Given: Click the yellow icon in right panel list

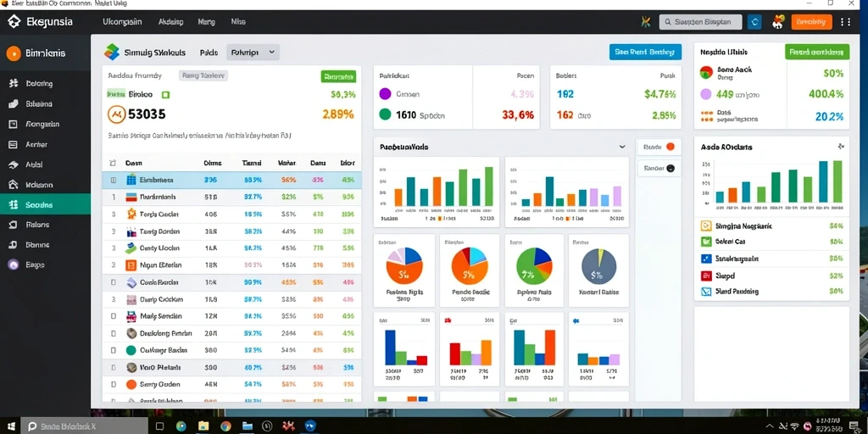Looking at the screenshot, I should tap(706, 225).
